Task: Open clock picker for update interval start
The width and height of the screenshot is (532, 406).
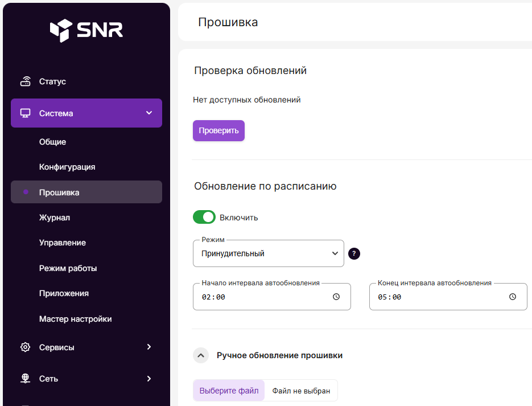Action: point(336,297)
